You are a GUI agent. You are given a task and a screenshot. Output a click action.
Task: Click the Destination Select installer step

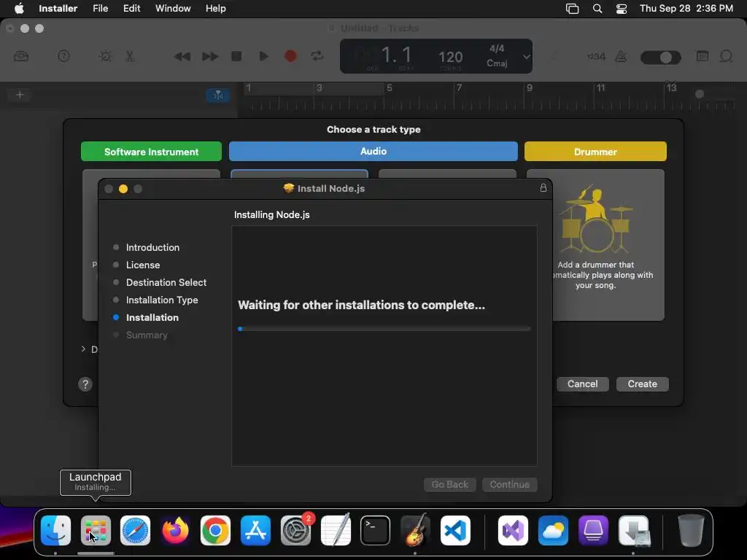[x=166, y=282]
